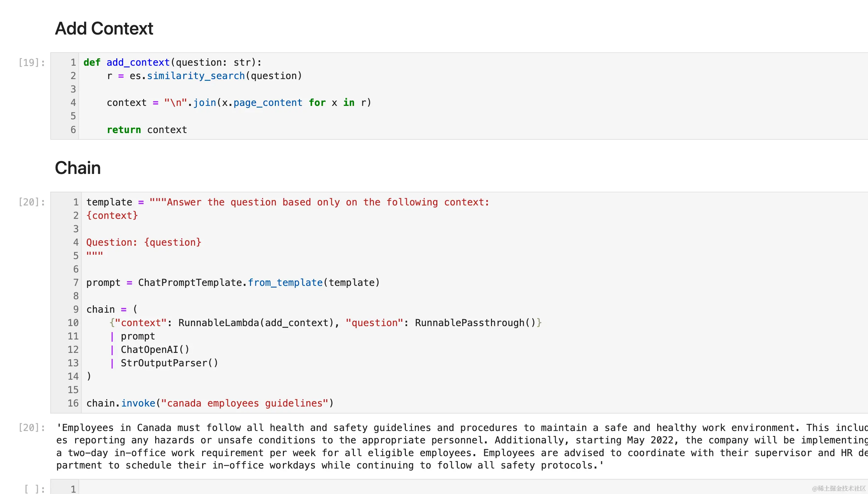Click the chain.invoke line

(209, 403)
